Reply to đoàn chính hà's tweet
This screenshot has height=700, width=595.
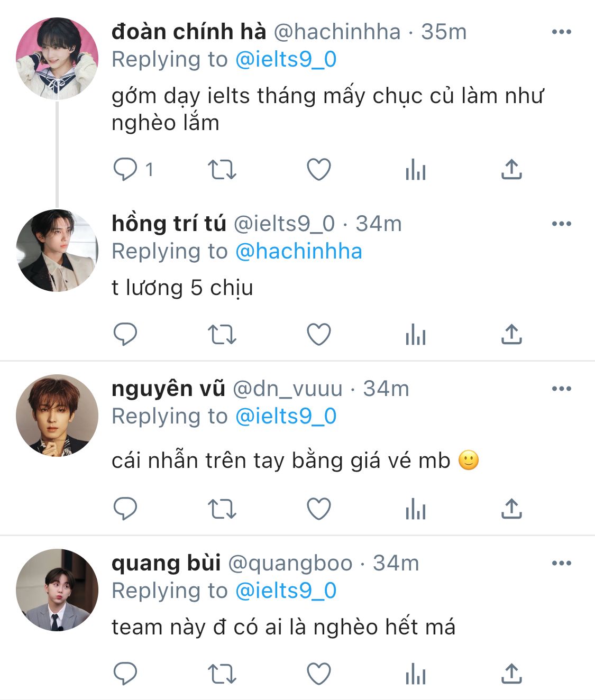(x=126, y=170)
